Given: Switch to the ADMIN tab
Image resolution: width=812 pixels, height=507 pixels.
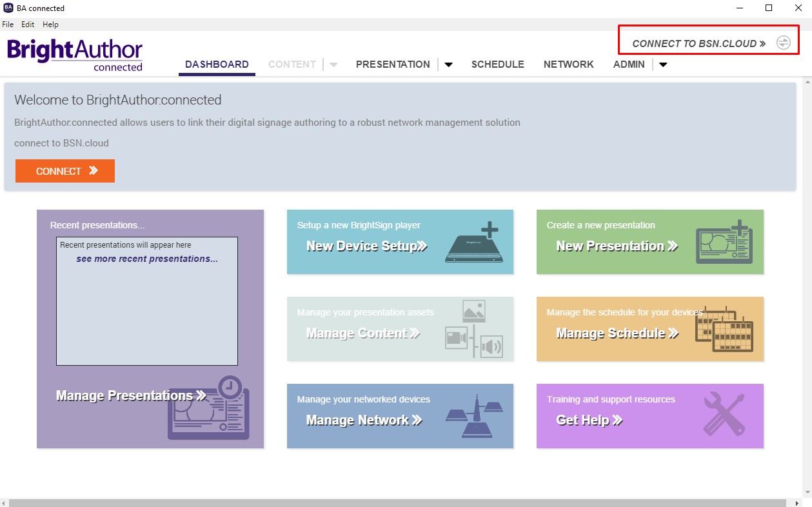Looking at the screenshot, I should (629, 65).
